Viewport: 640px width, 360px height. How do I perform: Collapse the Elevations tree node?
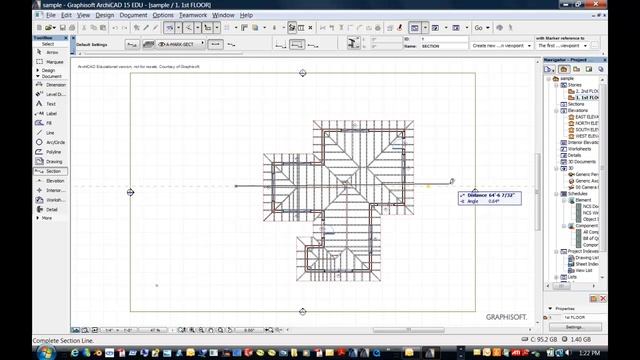tap(556, 111)
